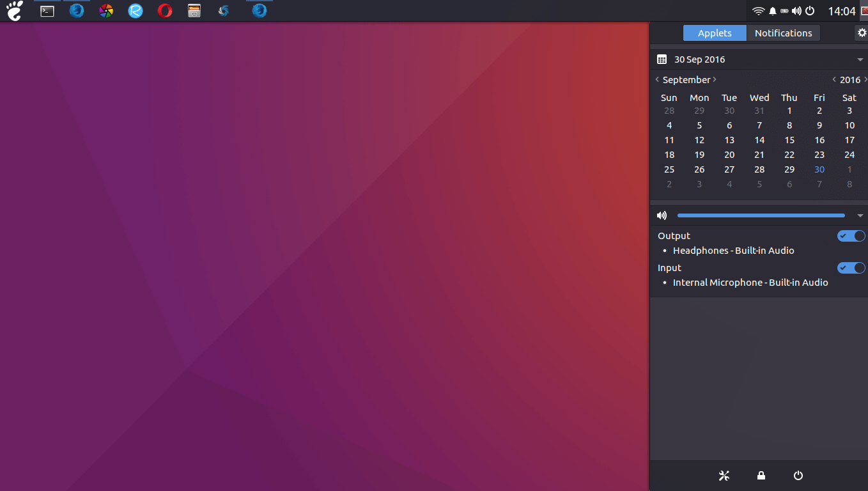Go to the previous month before September
868x491 pixels.
(x=657, y=80)
